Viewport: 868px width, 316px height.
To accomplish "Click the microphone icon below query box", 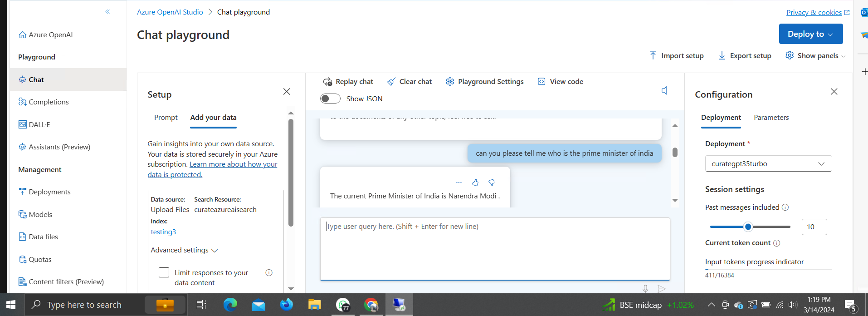I will tap(645, 289).
